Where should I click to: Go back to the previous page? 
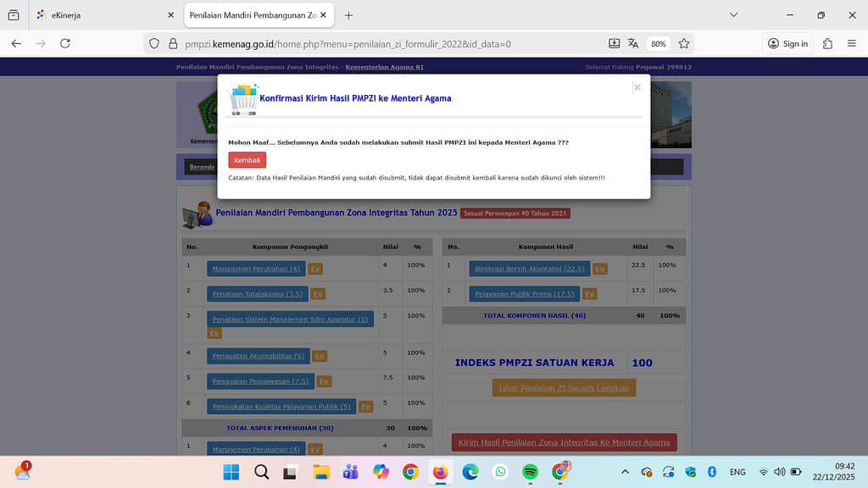pos(16,43)
